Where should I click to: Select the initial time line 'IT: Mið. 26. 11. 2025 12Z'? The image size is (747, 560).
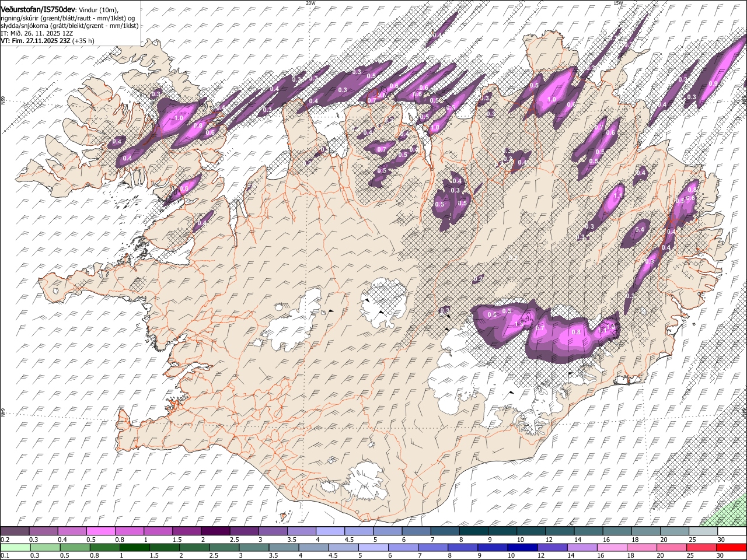click(37, 33)
